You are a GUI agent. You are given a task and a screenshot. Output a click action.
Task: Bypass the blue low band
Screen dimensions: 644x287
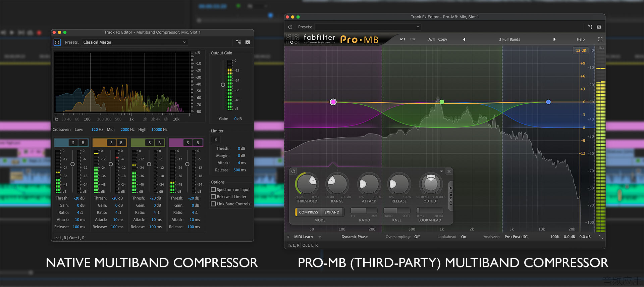tap(83, 143)
